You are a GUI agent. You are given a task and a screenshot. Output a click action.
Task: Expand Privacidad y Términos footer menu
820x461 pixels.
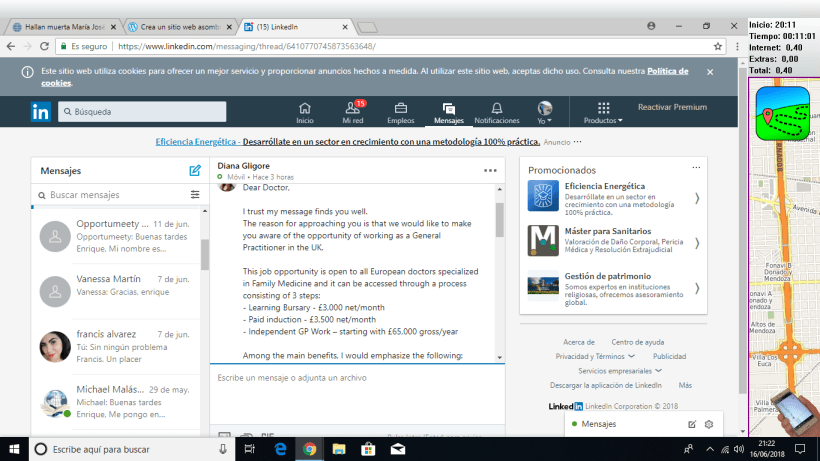595,356
